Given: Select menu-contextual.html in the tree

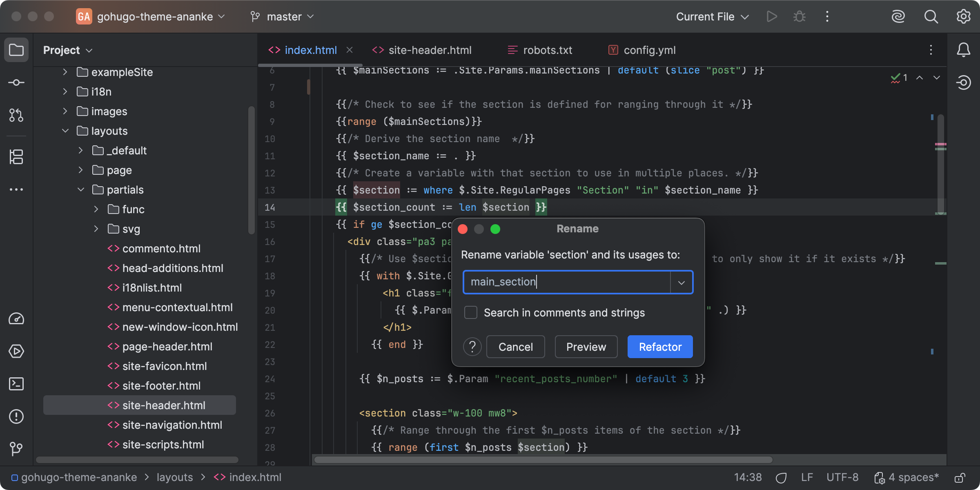Looking at the screenshot, I should (x=177, y=307).
